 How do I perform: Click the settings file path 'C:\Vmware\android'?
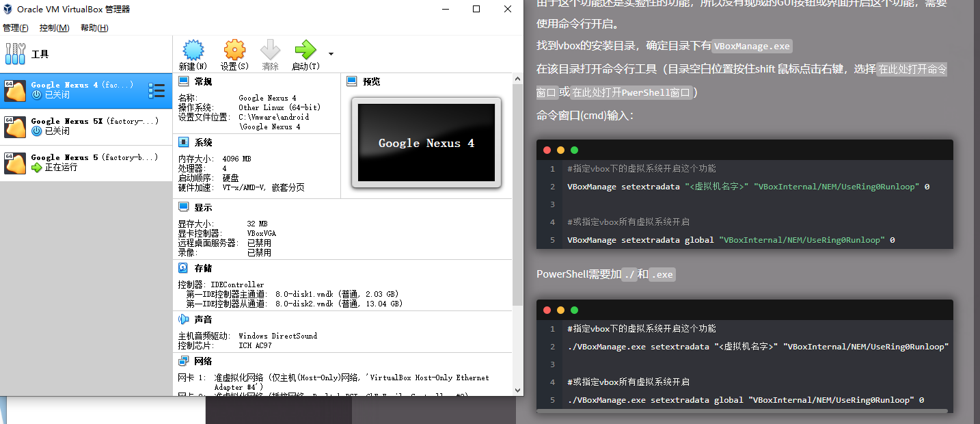click(273, 117)
